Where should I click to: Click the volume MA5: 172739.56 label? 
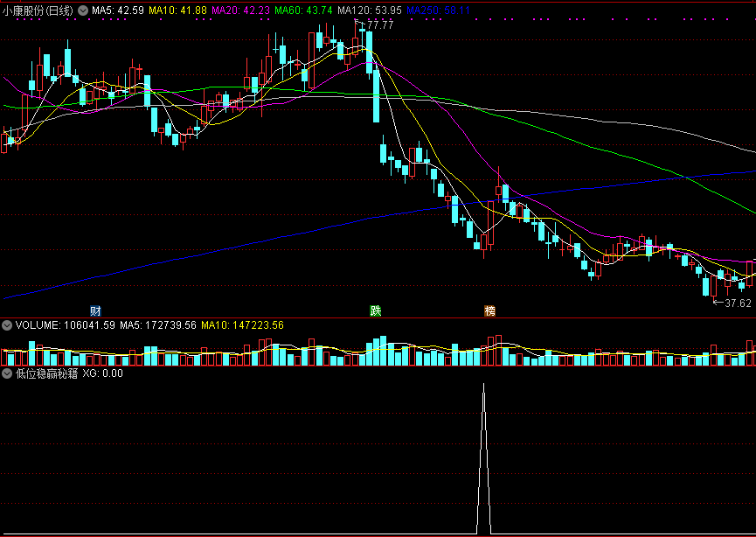coord(158,325)
